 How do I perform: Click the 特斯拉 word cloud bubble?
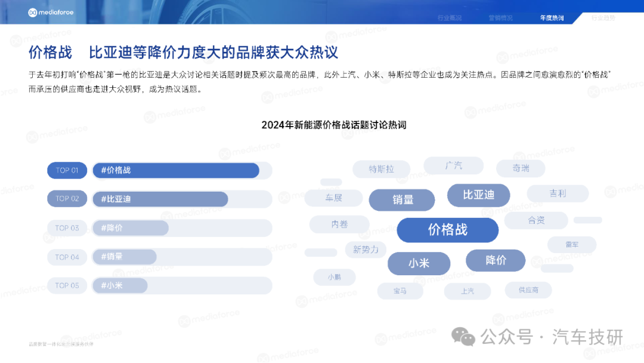381,169
